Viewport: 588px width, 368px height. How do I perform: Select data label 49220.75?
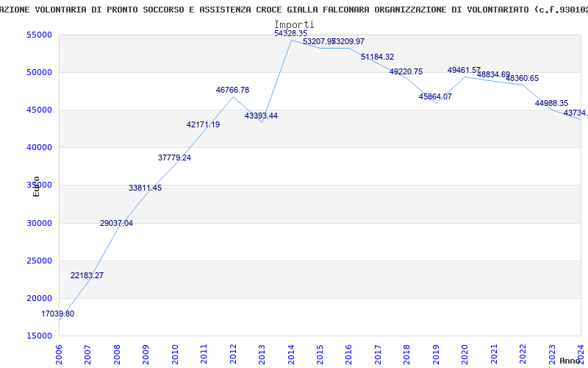(x=406, y=71)
